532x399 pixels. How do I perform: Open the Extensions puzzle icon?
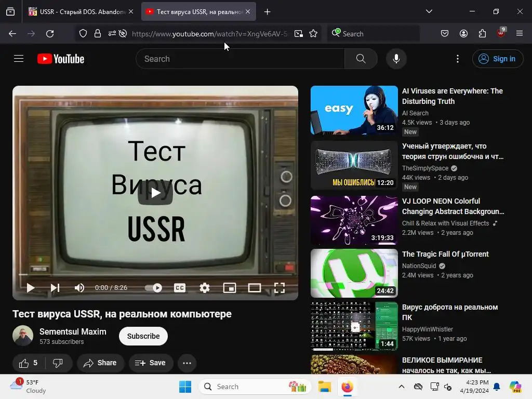click(482, 34)
